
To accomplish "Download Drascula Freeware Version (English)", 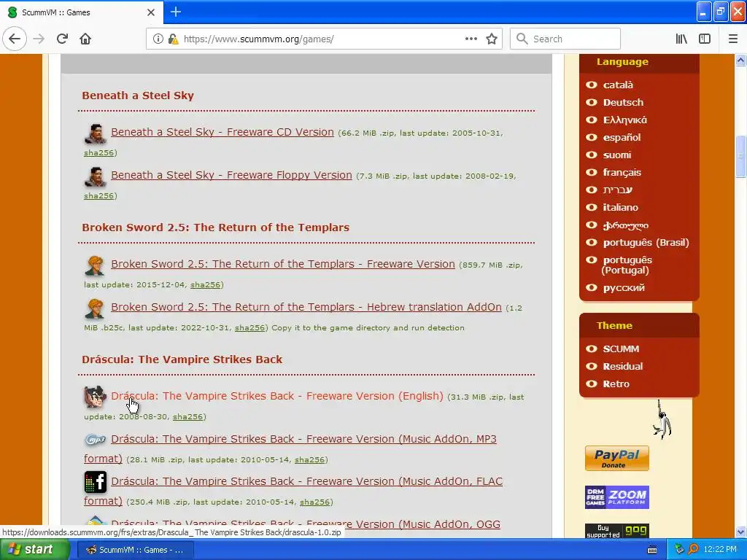I will [276, 396].
